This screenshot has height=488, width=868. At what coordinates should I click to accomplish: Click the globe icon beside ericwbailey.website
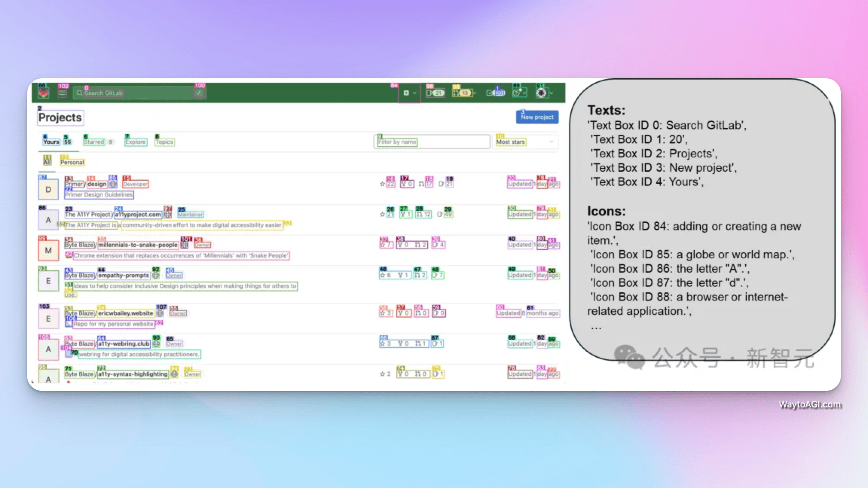[x=160, y=313]
